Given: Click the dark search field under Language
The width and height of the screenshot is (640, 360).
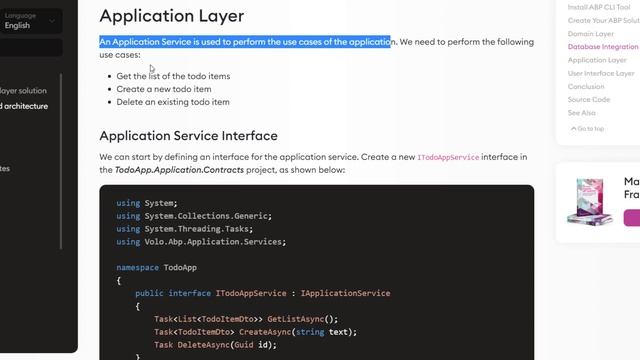Looking at the screenshot, I should click(31, 47).
